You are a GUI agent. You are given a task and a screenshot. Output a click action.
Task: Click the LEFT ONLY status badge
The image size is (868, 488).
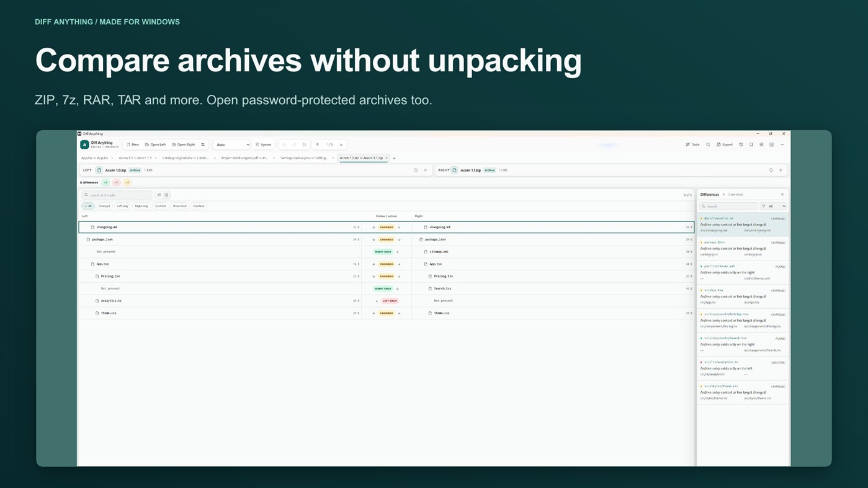point(390,301)
